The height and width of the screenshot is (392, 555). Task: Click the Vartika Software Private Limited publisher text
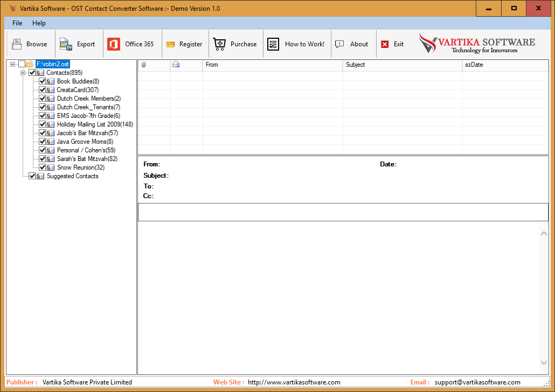pos(87,382)
